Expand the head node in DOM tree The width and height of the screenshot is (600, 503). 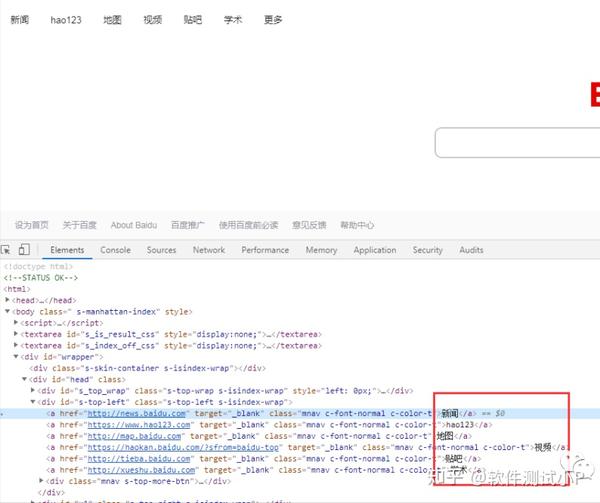7,300
